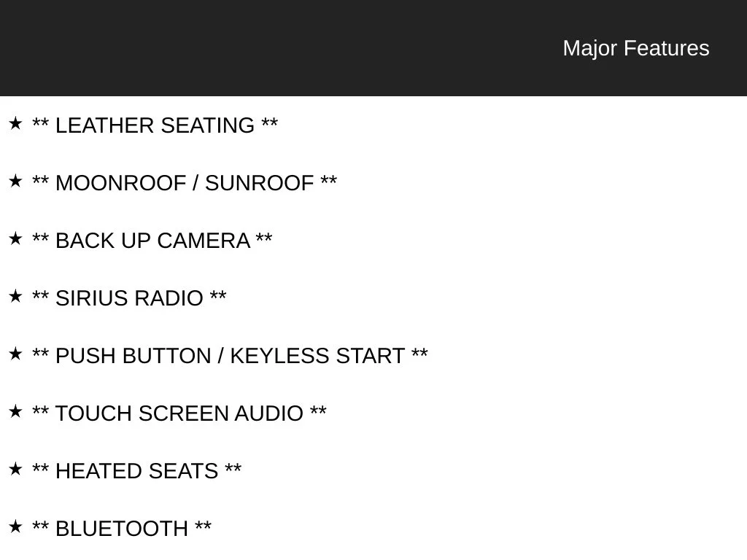Click the star bullet next to BLUETOOTH
The width and height of the screenshot is (747, 560).
(15, 526)
